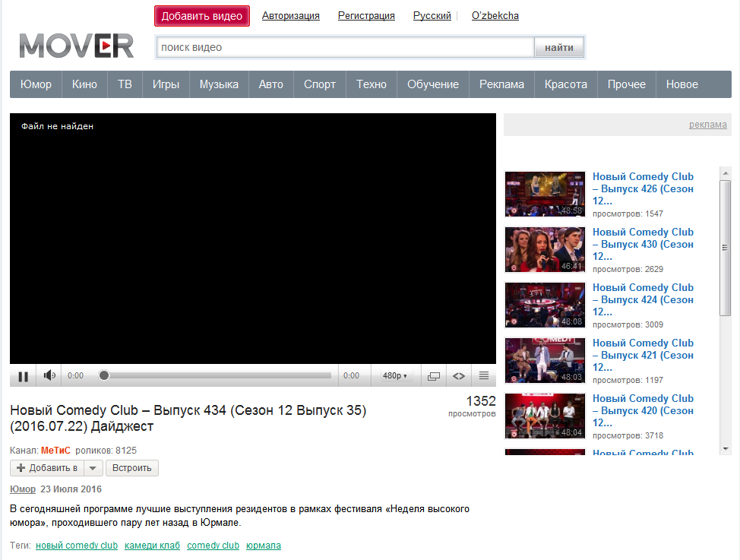Open thumbnail for Выпуск 421 video
This screenshot has height=560, width=740.
[545, 360]
